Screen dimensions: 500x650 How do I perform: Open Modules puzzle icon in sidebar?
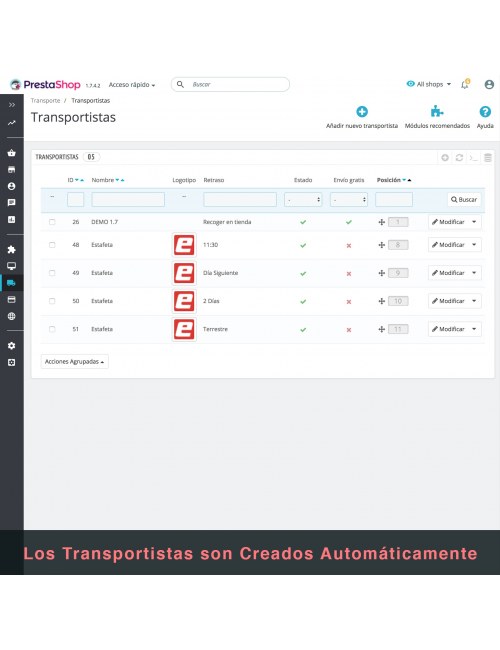pos(12,249)
